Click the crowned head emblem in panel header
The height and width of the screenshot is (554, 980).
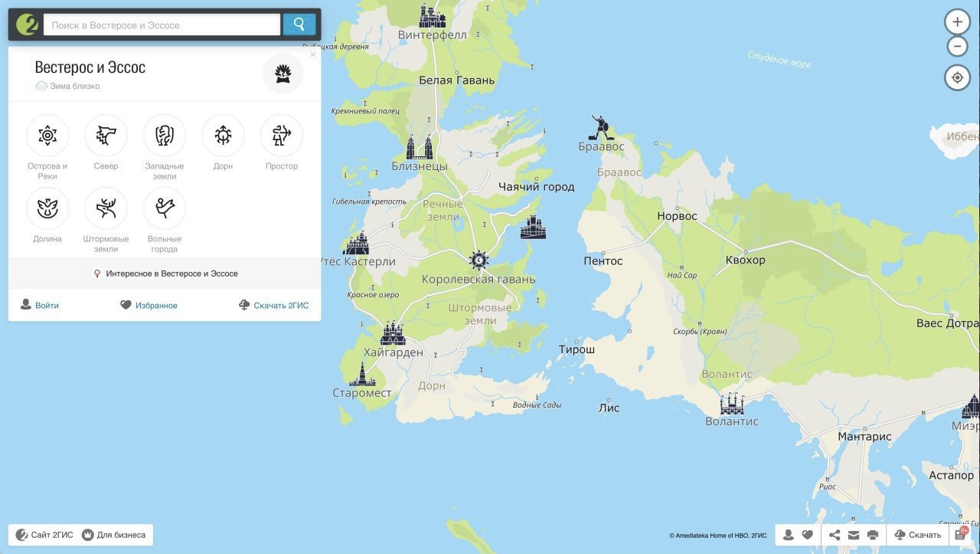283,74
